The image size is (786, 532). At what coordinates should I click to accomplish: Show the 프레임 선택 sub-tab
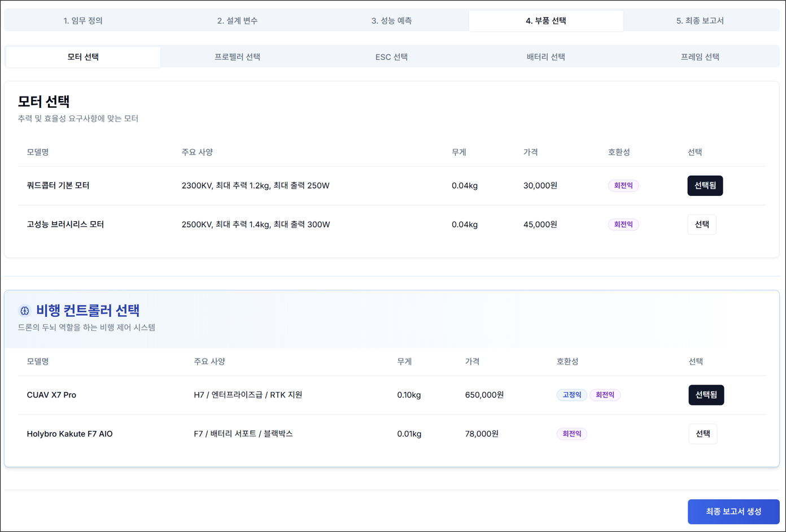700,57
